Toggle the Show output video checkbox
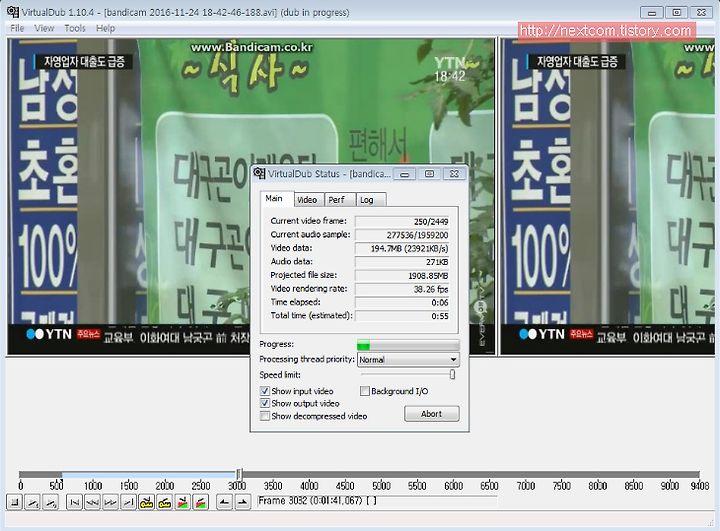Image resolution: width=720 pixels, height=531 pixels. [264, 403]
